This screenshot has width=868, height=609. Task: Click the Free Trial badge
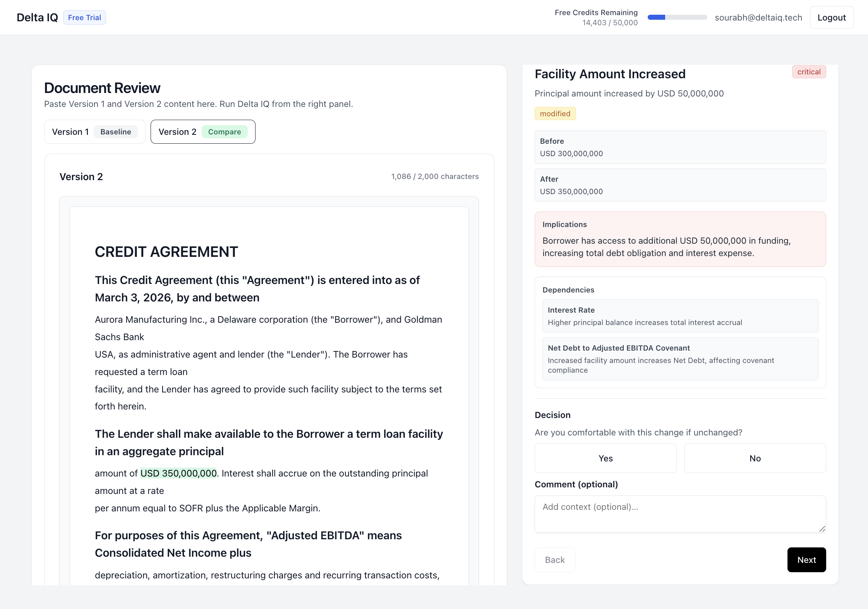[84, 17]
